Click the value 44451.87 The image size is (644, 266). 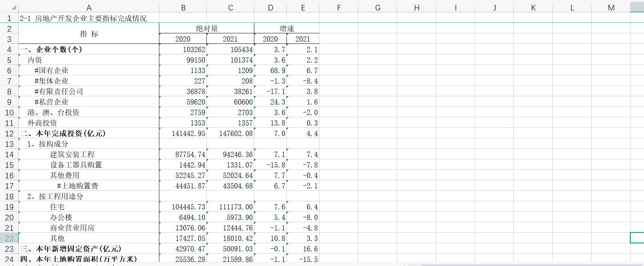190,186
